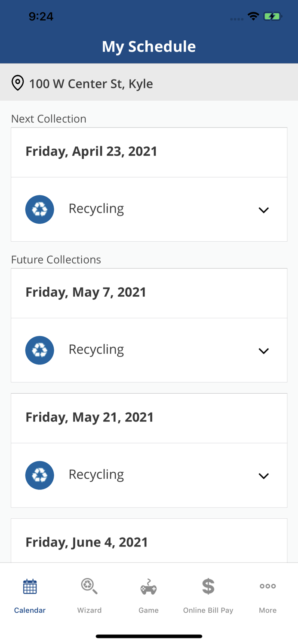Tap the Online Bill Pay dollar icon
Screen dimensions: 298x644
coord(208,586)
